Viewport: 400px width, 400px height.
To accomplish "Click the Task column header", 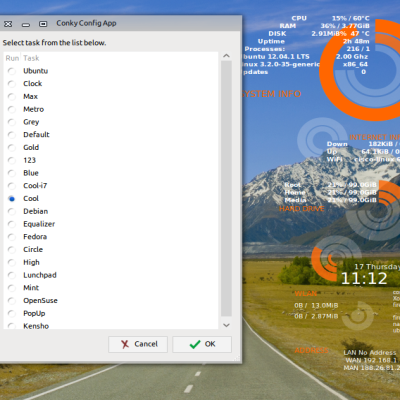I will 31,58.
